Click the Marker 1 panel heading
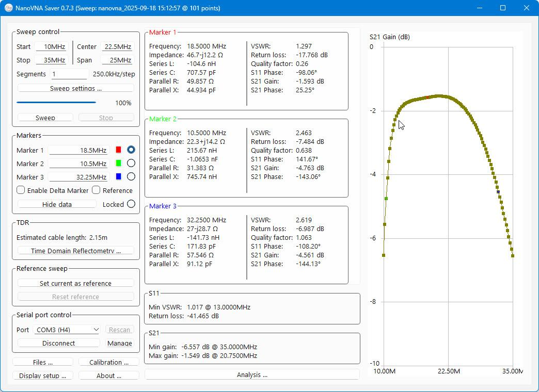539x392 pixels. tap(163, 32)
